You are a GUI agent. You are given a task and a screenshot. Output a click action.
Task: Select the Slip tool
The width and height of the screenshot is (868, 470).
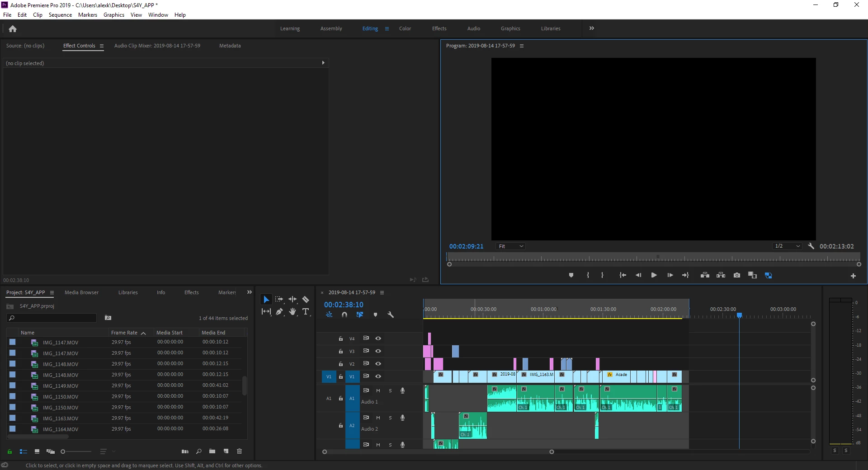click(266, 311)
